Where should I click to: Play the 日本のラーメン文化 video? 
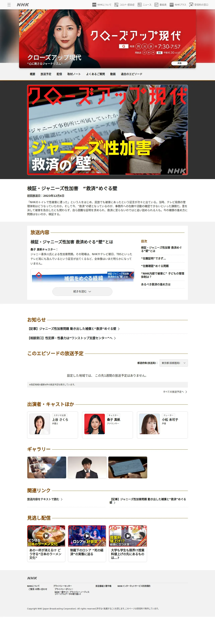pyautogui.click(x=46, y=536)
